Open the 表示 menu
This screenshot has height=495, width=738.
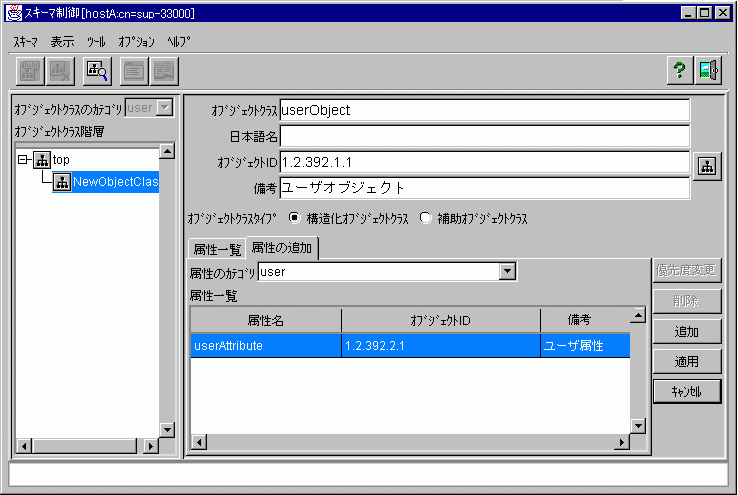click(63, 42)
